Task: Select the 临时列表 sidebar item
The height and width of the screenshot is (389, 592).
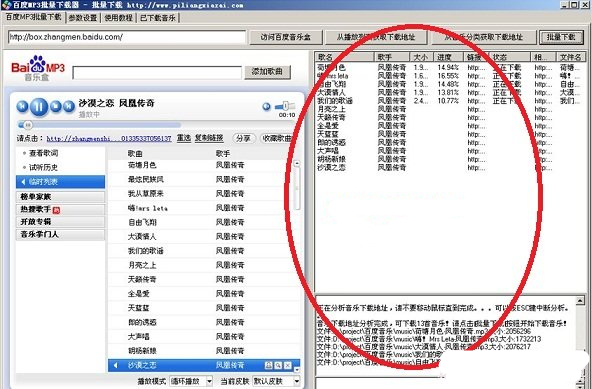Action: 60,182
